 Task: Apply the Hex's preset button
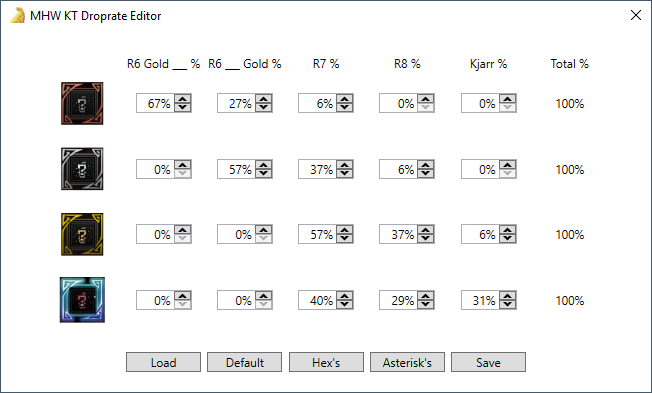click(x=326, y=362)
